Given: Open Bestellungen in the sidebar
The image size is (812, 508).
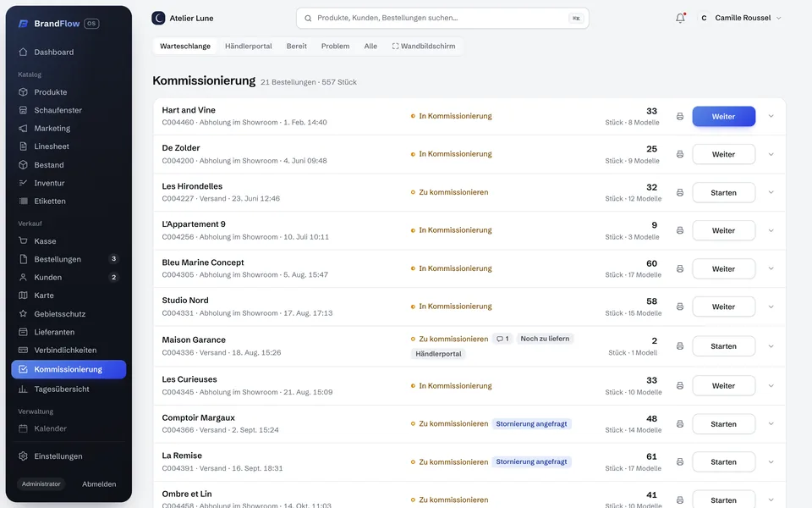Looking at the screenshot, I should [69, 259].
